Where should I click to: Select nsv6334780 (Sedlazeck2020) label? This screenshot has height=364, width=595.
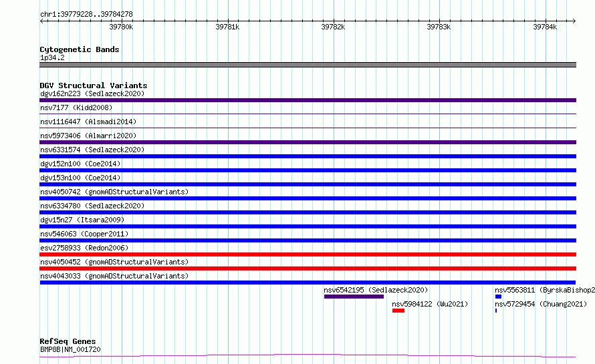92,206
